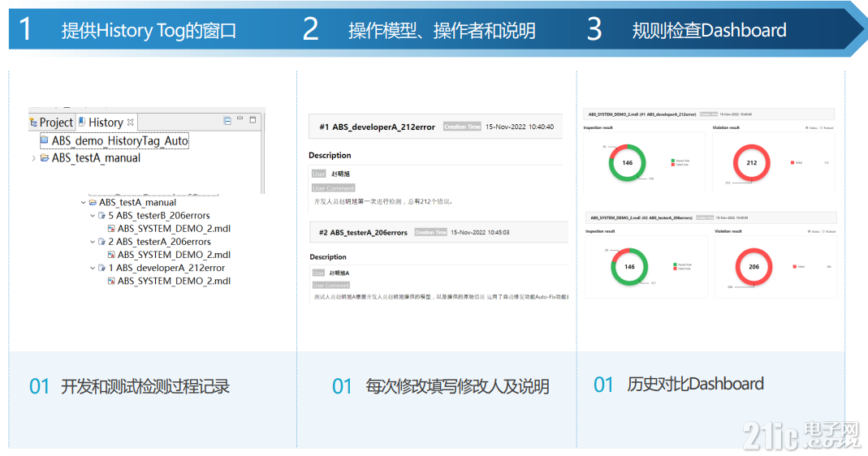Collapse the 2 ABS_testerA_206errors node
This screenshot has width=868, height=456.
(x=93, y=242)
